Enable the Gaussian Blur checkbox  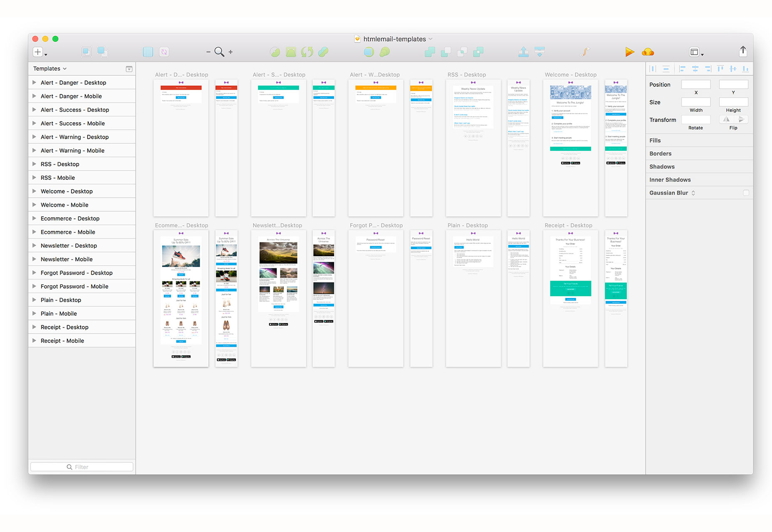746,193
